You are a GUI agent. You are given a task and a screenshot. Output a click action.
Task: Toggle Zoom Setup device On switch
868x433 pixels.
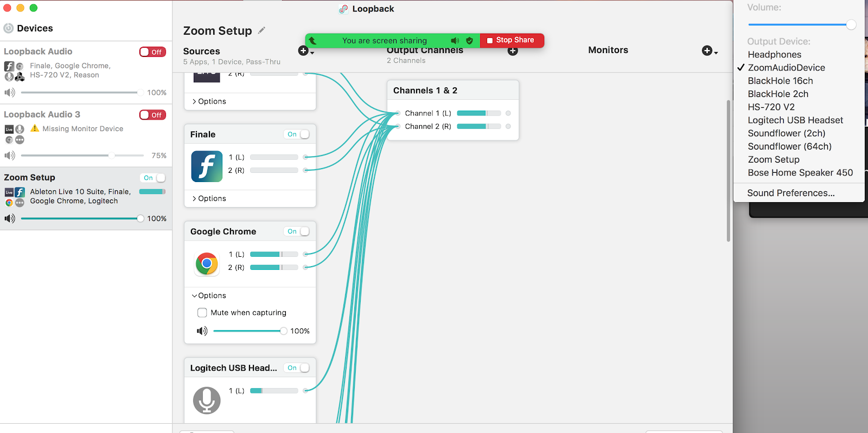(x=152, y=178)
